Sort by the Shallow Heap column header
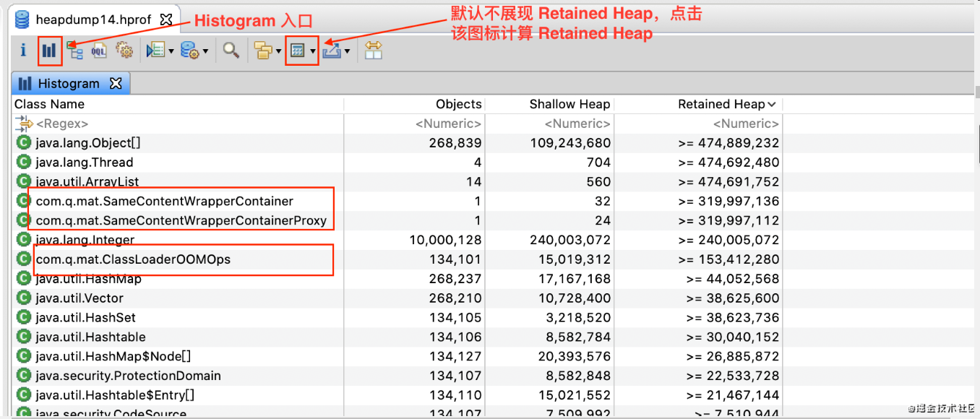 click(x=569, y=104)
